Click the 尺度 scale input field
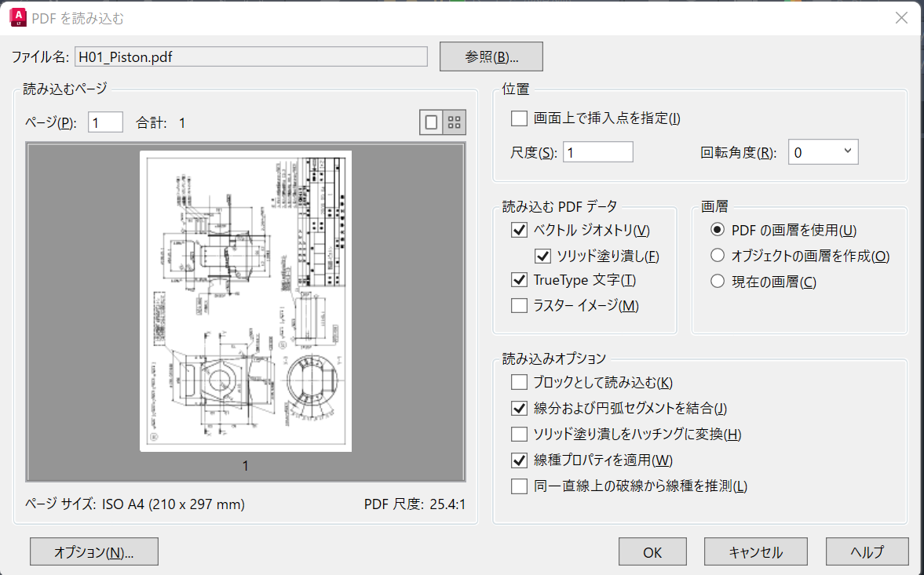This screenshot has height=575, width=924. [x=597, y=152]
